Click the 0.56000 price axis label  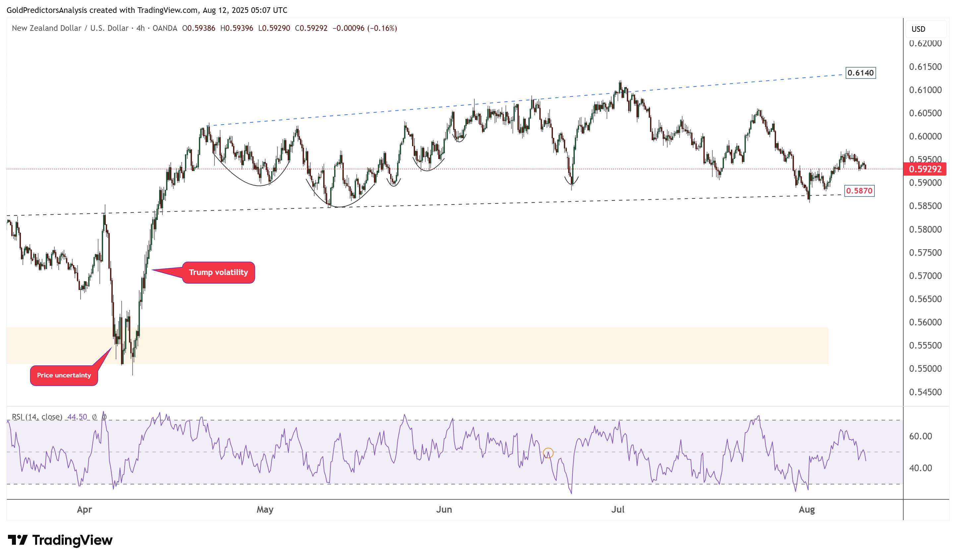tap(925, 322)
